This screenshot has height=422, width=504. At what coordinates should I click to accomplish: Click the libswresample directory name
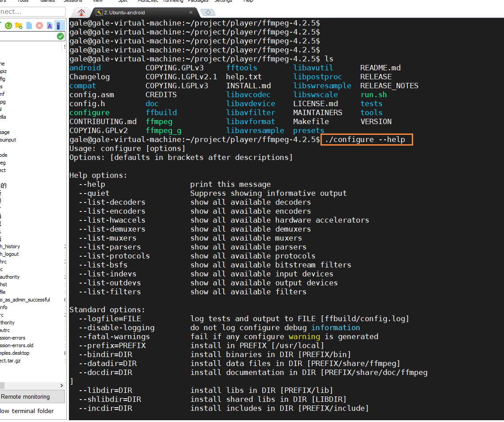tap(322, 86)
